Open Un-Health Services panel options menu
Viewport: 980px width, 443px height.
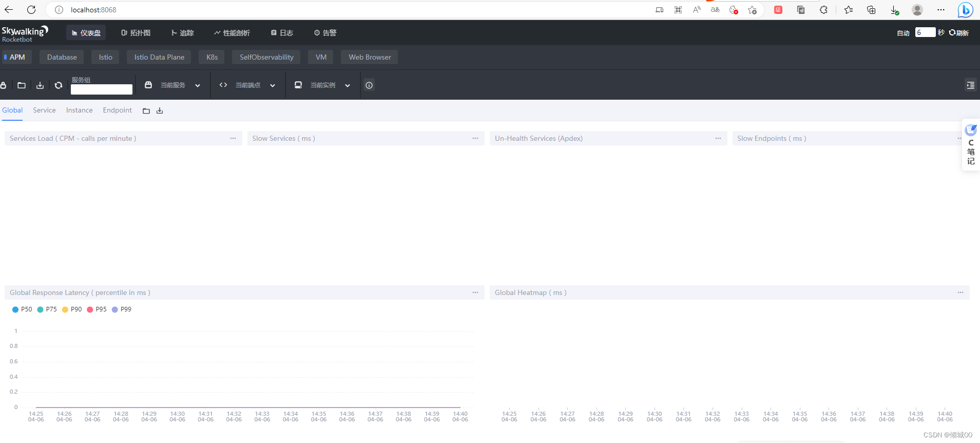(718, 138)
